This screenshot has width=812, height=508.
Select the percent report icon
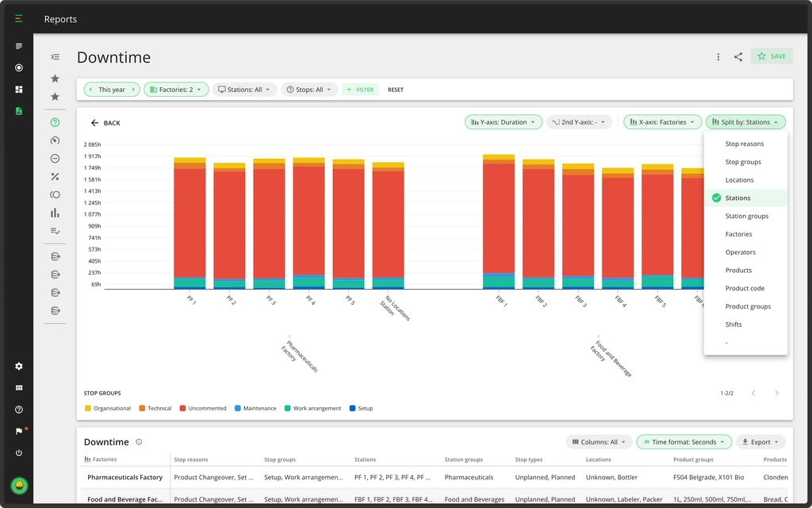[55, 177]
